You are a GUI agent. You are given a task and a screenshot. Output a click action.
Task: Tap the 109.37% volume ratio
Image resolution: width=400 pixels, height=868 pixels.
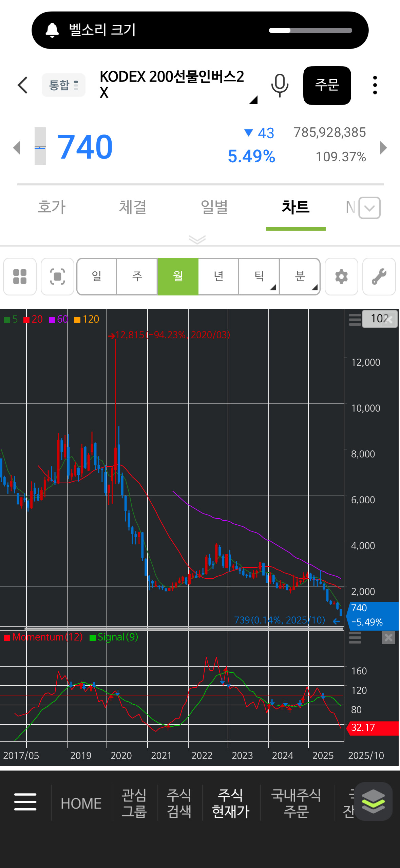click(341, 157)
